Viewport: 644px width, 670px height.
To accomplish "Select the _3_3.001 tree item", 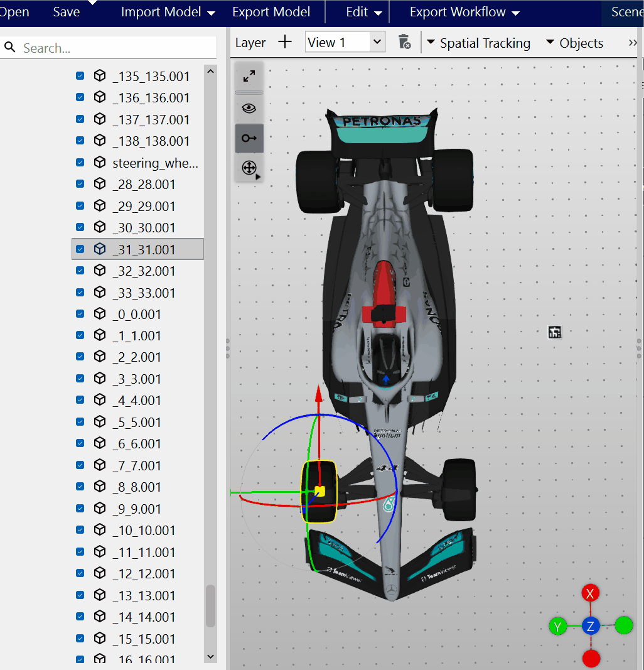I will click(x=137, y=379).
